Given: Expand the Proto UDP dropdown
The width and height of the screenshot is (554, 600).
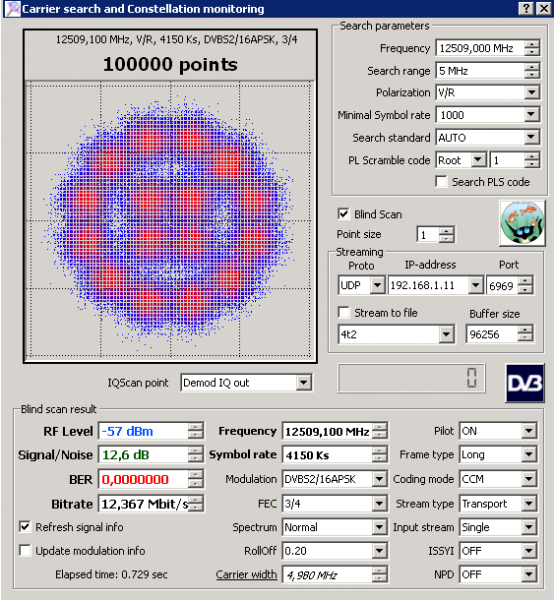Looking at the screenshot, I should [x=377, y=285].
